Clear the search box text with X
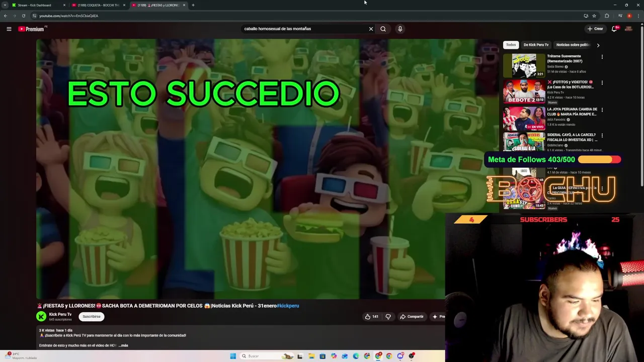 pos(371,29)
